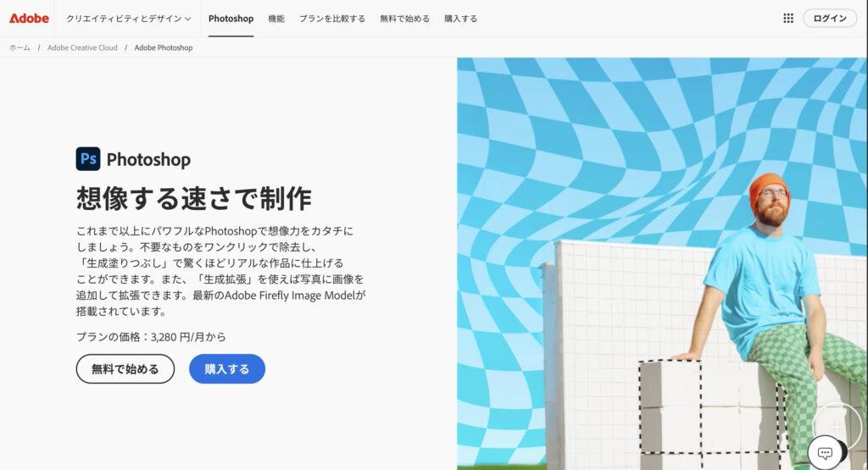
Task: Open the 機能 menu item
Action: click(276, 19)
